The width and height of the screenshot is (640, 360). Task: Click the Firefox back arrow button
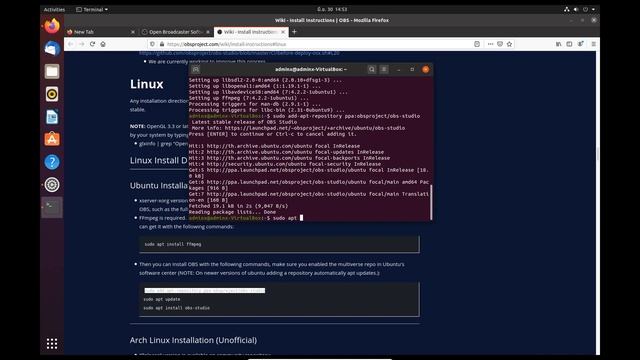point(71,44)
